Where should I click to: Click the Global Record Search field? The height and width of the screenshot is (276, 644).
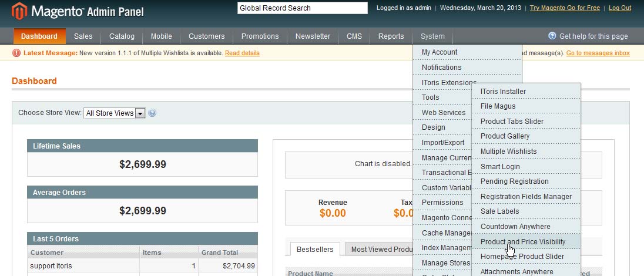(x=302, y=8)
